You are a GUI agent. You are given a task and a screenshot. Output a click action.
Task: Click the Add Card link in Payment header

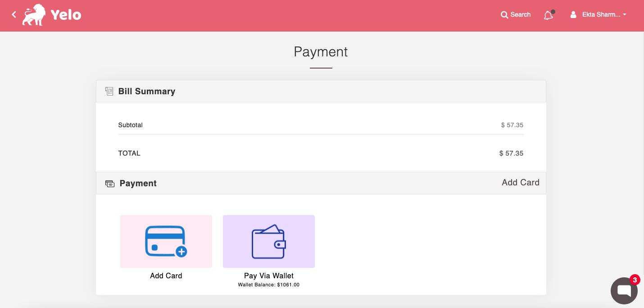point(520,183)
